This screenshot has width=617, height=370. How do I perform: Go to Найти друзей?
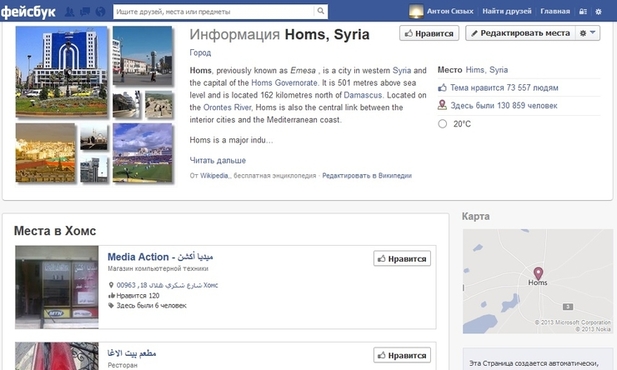coord(507,11)
